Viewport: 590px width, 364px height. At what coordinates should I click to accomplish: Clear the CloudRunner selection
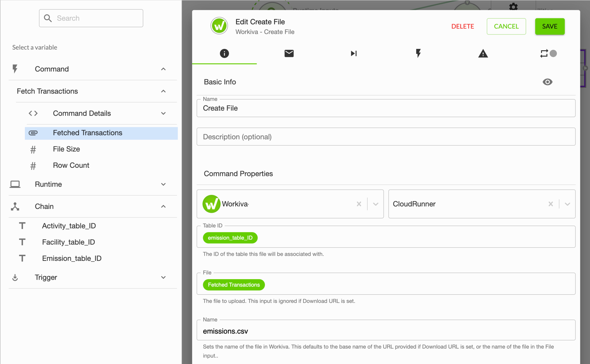click(x=551, y=204)
